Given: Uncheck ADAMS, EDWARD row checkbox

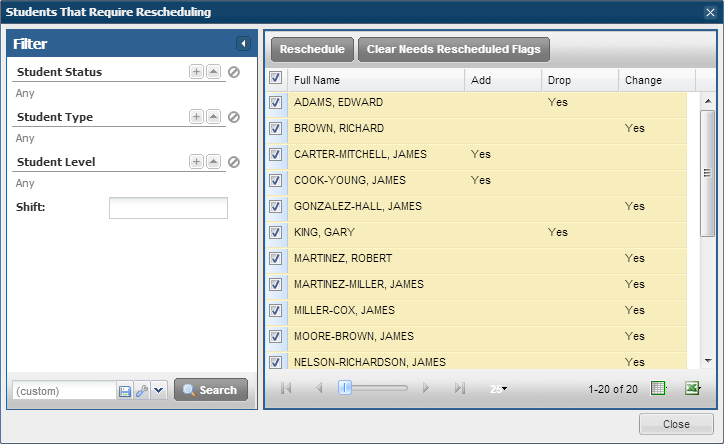Looking at the screenshot, I should point(276,102).
